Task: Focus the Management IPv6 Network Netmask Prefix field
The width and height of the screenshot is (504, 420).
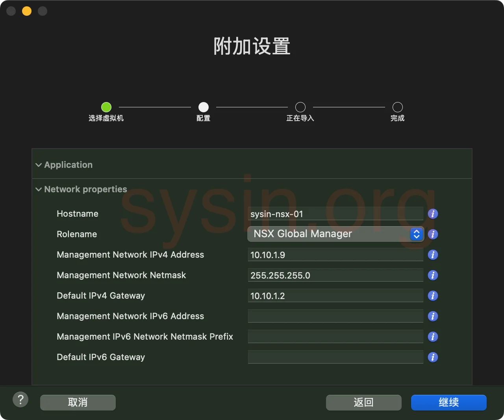Action: point(335,337)
